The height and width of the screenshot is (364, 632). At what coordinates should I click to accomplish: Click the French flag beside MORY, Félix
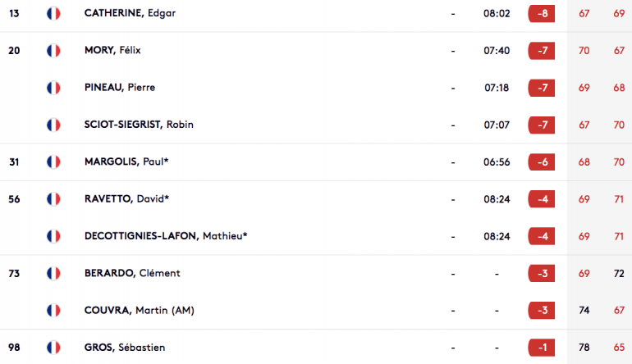[53, 51]
